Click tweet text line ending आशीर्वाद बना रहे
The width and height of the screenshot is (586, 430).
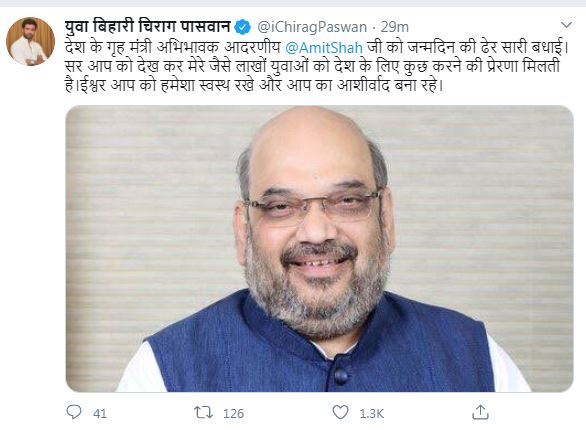point(254,86)
